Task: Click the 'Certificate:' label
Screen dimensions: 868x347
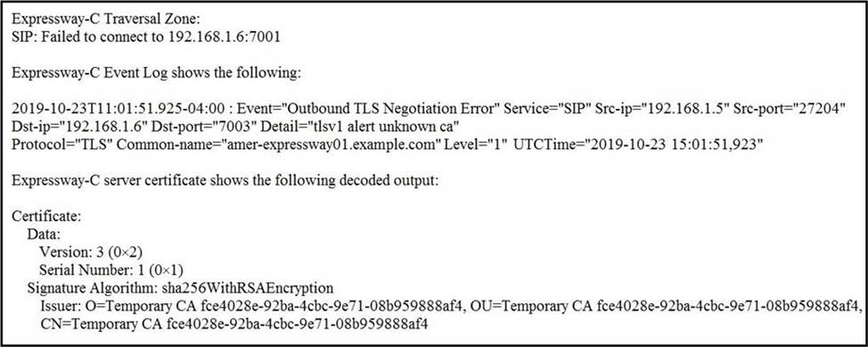Action: coord(46,217)
